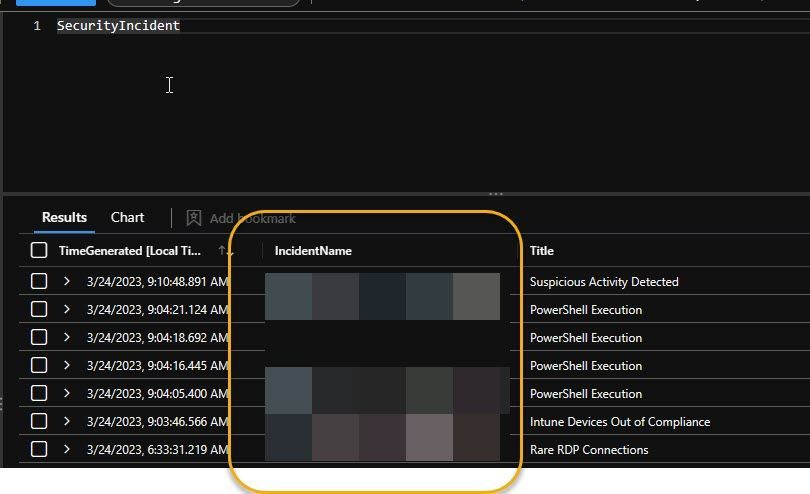Switch to the Chart tab
The width and height of the screenshot is (810, 494).
127,218
